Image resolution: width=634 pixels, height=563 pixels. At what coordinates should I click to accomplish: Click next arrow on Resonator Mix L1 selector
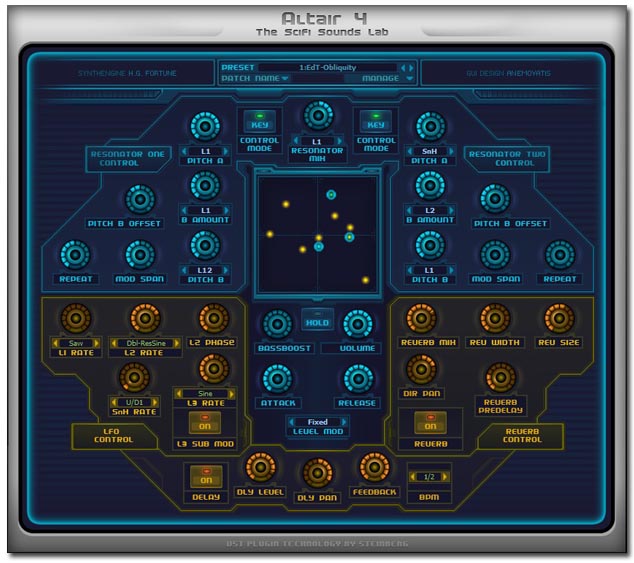(339, 141)
